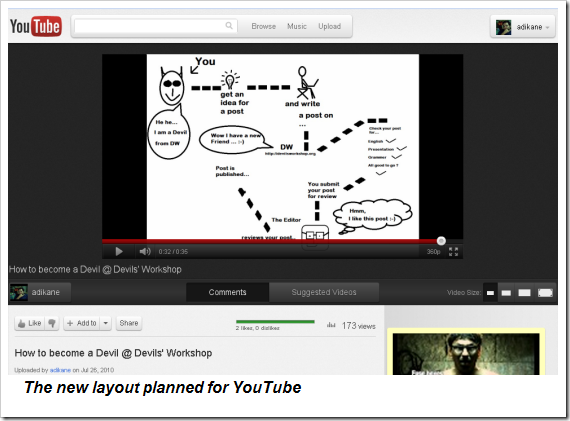The image size is (570, 421).
Task: Click the heading "How to become a Devil @ Devils' Workshop"
Action: [x=113, y=353]
